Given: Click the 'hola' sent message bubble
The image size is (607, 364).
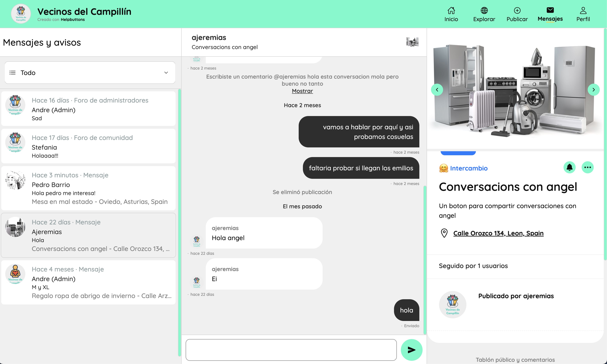Looking at the screenshot, I should pos(406,310).
